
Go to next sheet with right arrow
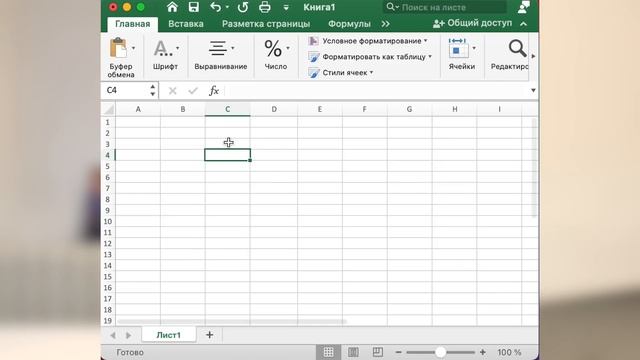click(129, 336)
